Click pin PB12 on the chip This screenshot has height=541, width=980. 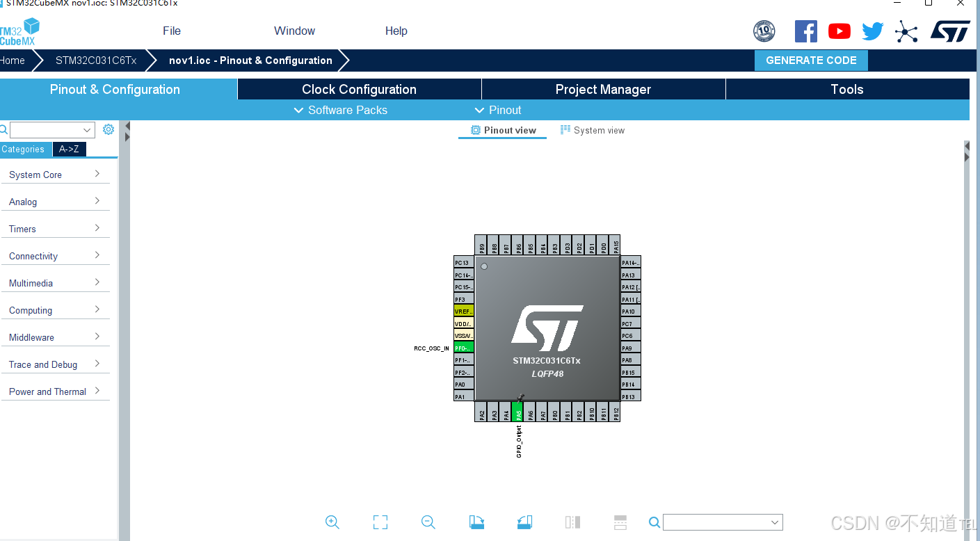[x=616, y=412]
